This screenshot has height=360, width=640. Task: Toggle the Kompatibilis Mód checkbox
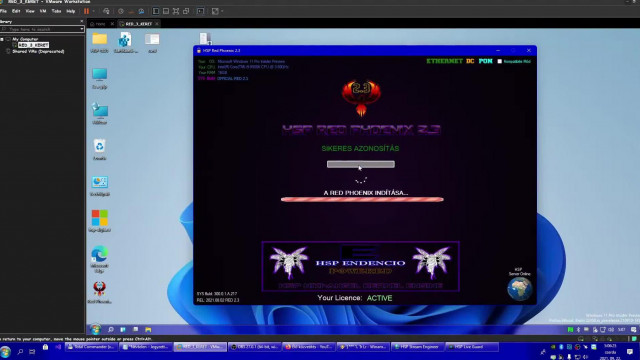coord(500,62)
